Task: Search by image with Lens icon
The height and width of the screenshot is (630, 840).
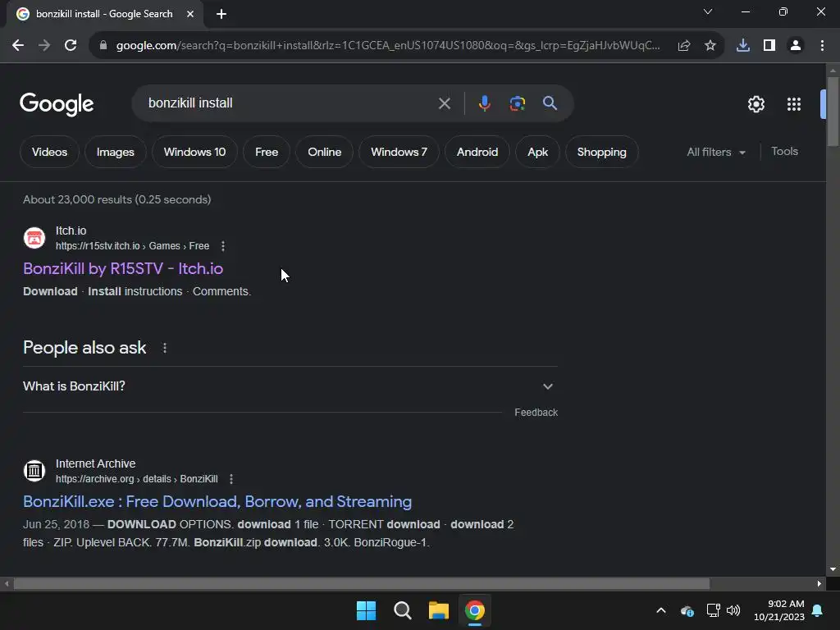Action: point(518,103)
